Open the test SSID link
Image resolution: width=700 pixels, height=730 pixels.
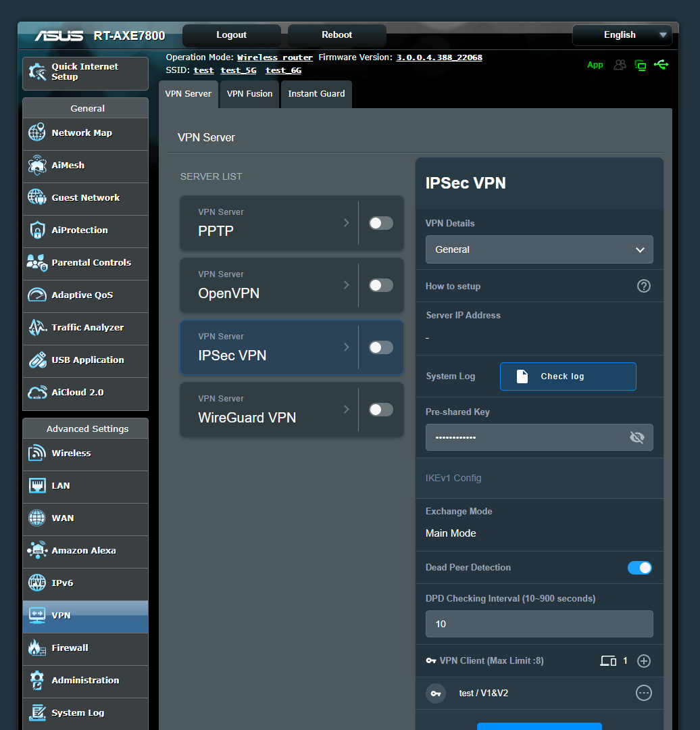(x=203, y=70)
